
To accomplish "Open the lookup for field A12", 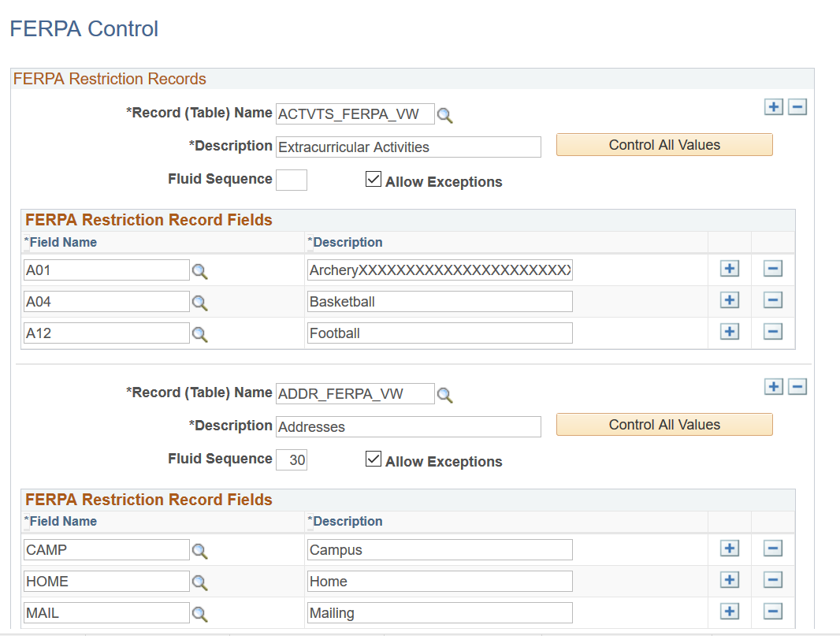I will coord(199,333).
